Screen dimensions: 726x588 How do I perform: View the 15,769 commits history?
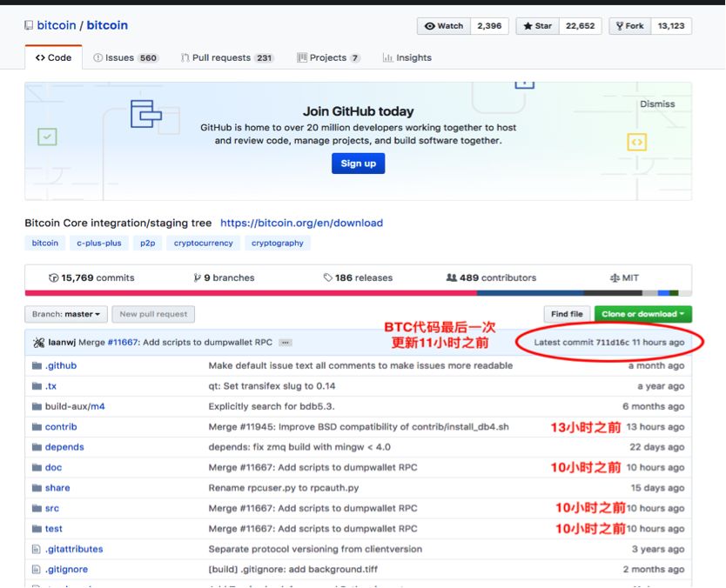91,277
